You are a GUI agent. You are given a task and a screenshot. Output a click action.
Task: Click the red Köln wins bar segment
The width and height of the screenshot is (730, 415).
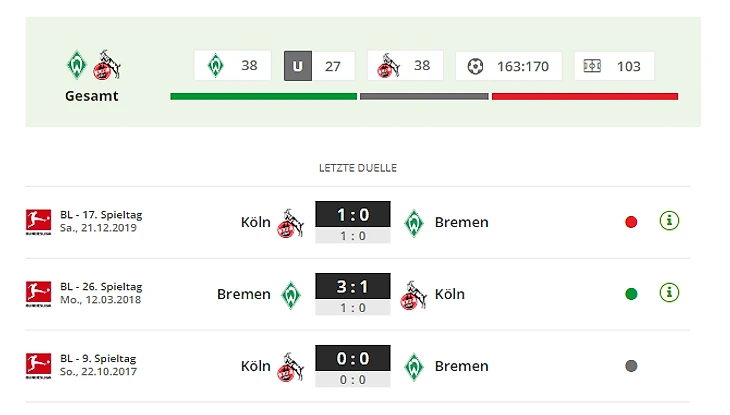pyautogui.click(x=585, y=96)
